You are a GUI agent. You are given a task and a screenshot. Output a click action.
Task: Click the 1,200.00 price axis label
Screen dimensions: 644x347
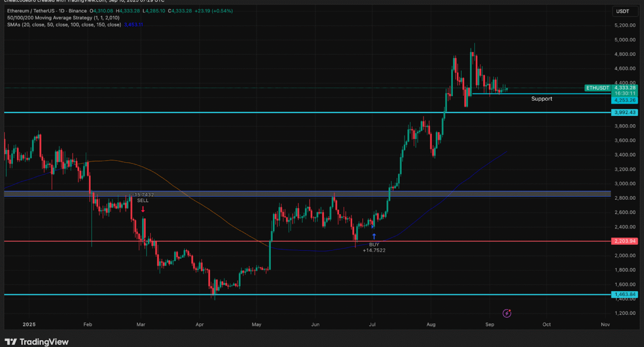pos(626,313)
